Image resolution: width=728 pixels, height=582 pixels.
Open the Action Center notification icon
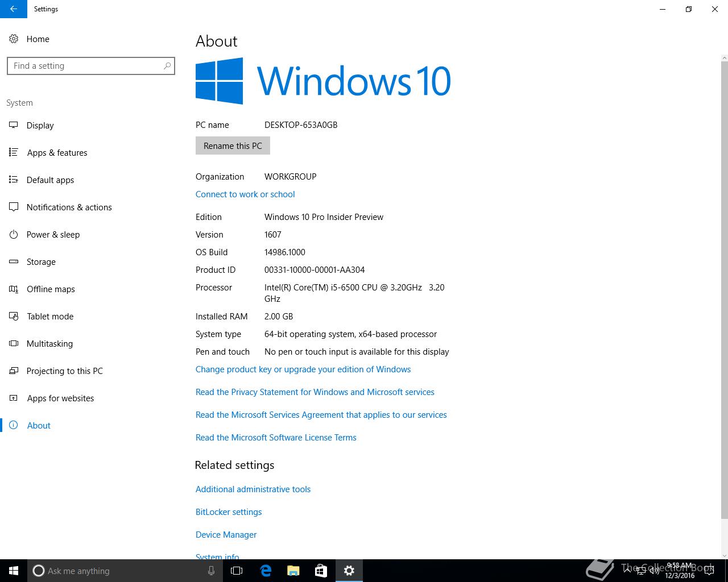click(709, 571)
